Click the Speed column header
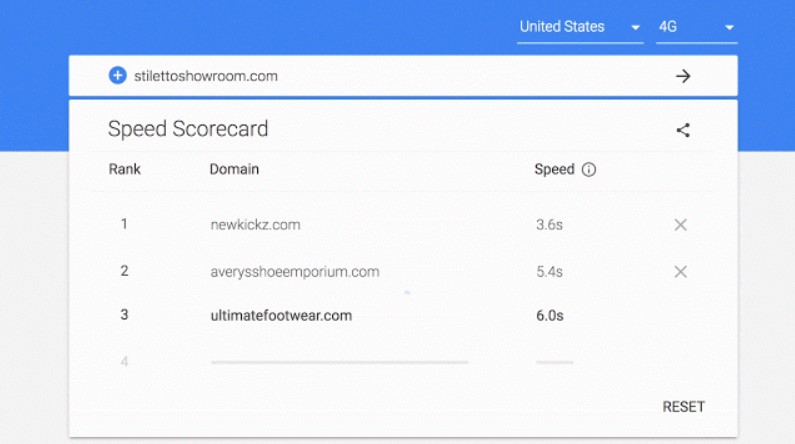795x444 pixels. point(554,169)
